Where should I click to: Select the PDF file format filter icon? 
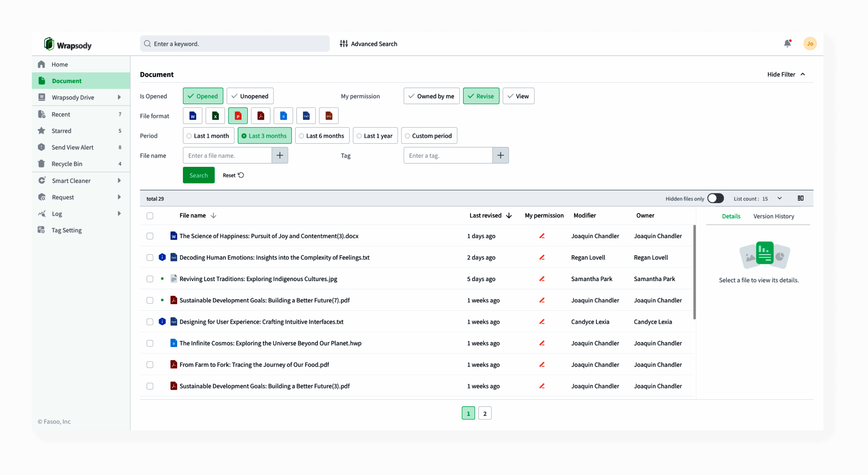point(260,116)
